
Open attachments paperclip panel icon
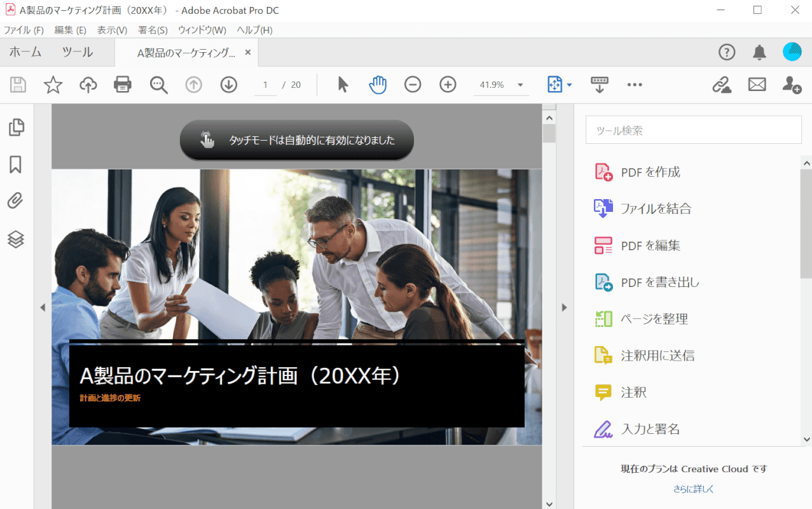pyautogui.click(x=16, y=202)
